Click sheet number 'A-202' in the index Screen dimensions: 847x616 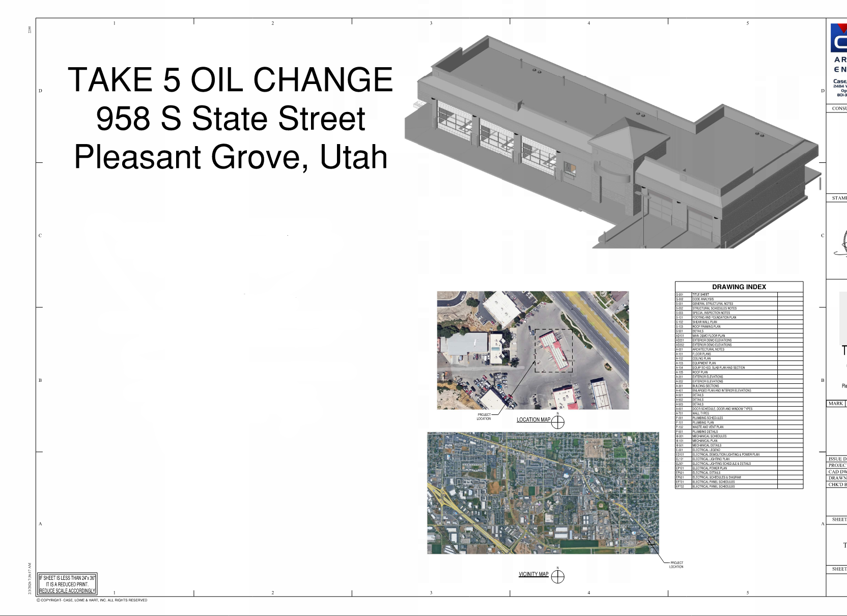[x=679, y=382]
